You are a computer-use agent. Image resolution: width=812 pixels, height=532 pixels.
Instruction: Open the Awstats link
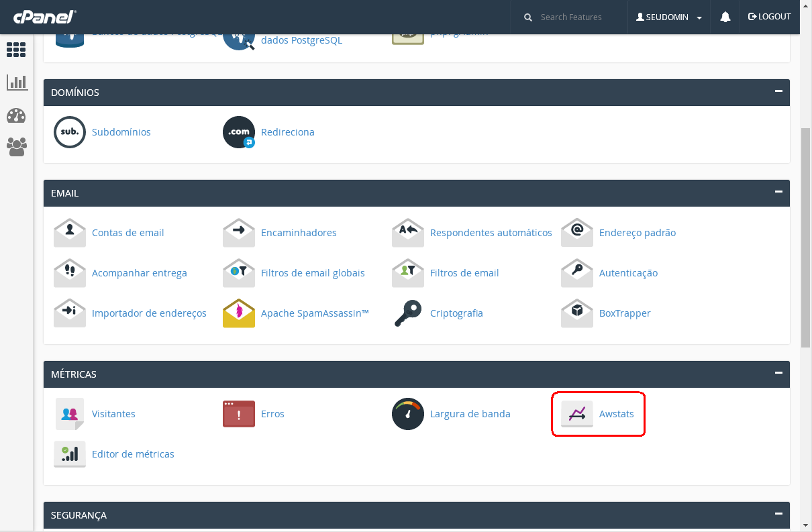[617, 414]
